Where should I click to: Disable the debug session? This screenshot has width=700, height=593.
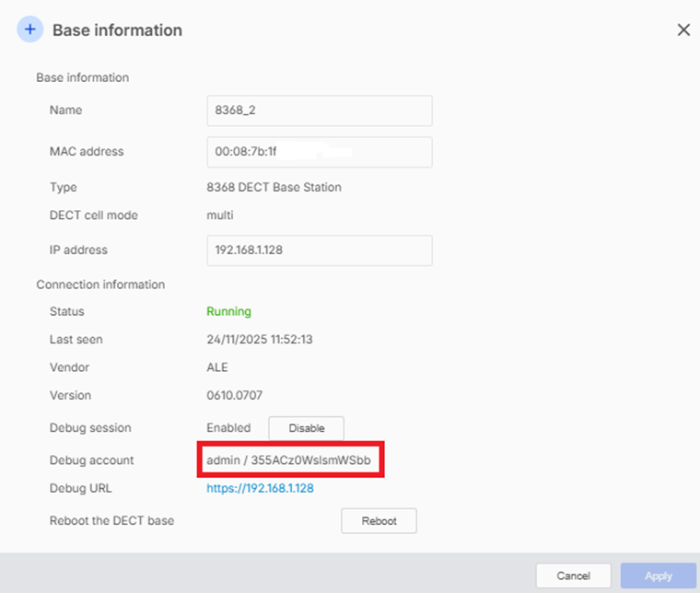coord(306,428)
